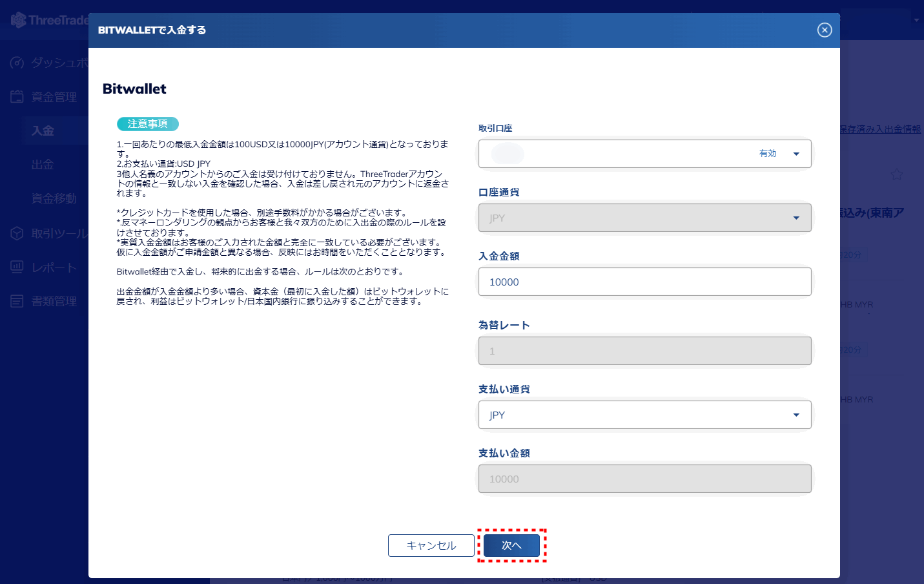924x584 pixels.
Task: Click the キャンセル button
Action: [x=431, y=545]
